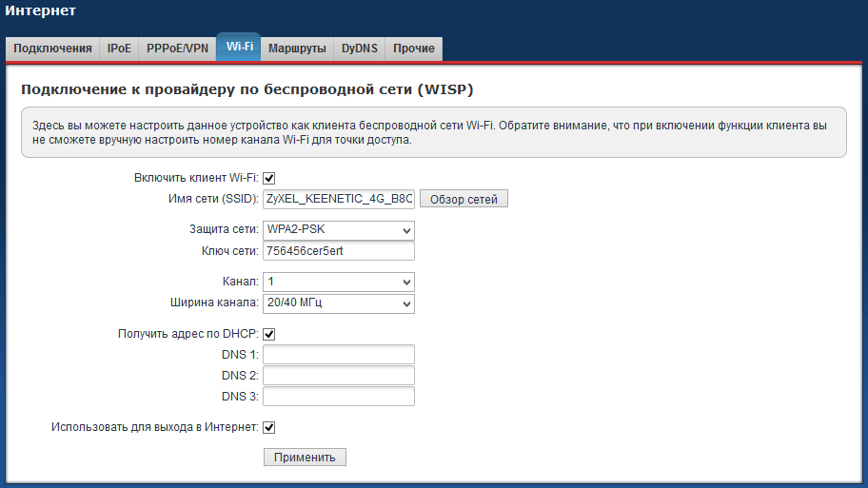Click the Обзор сетей button
Screen dimensions: 868x488
(x=464, y=199)
